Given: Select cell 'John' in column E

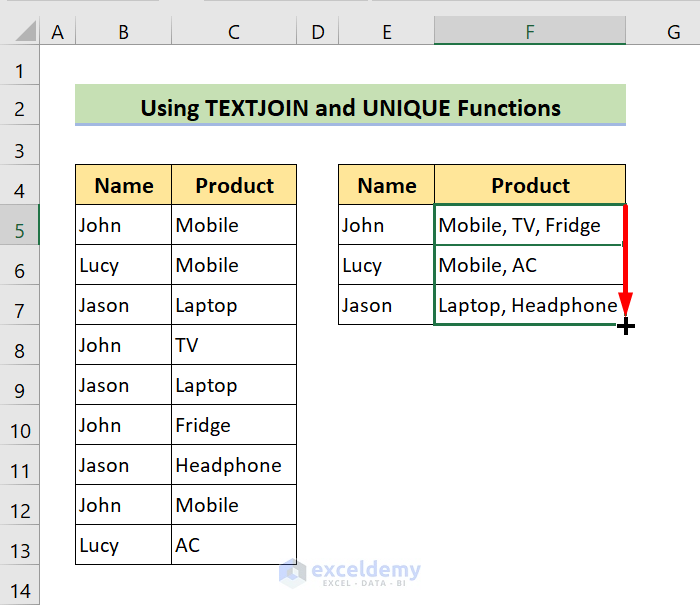Looking at the screenshot, I should tap(387, 225).
